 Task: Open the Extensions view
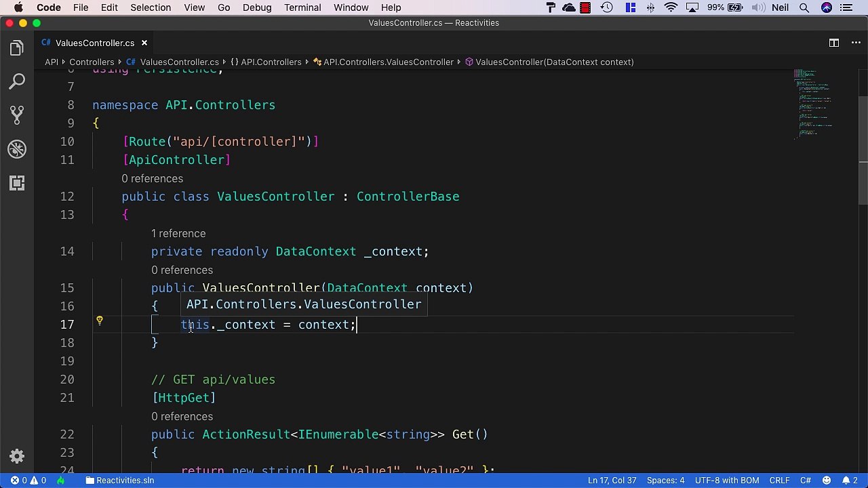pos(17,183)
